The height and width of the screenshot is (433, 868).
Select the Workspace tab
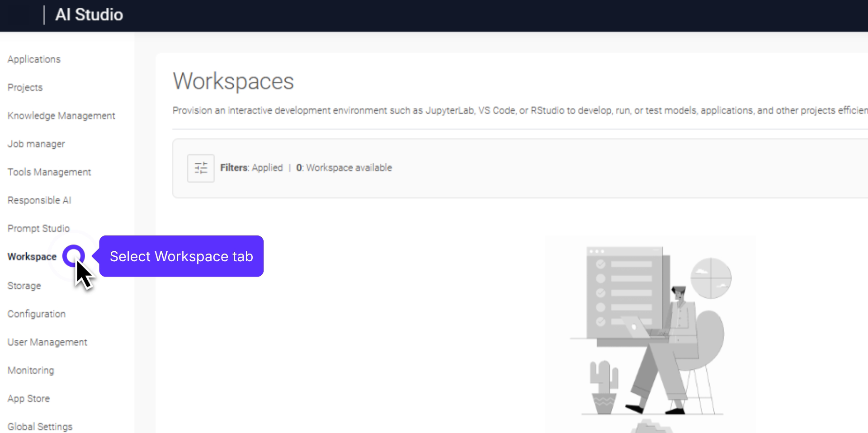point(32,257)
